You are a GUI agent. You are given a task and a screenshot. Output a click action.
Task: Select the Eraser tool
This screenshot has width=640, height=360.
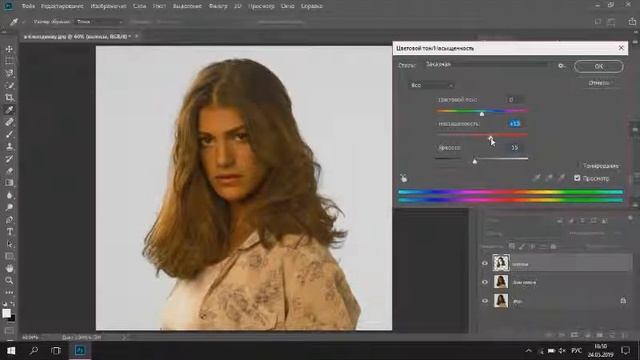point(9,171)
